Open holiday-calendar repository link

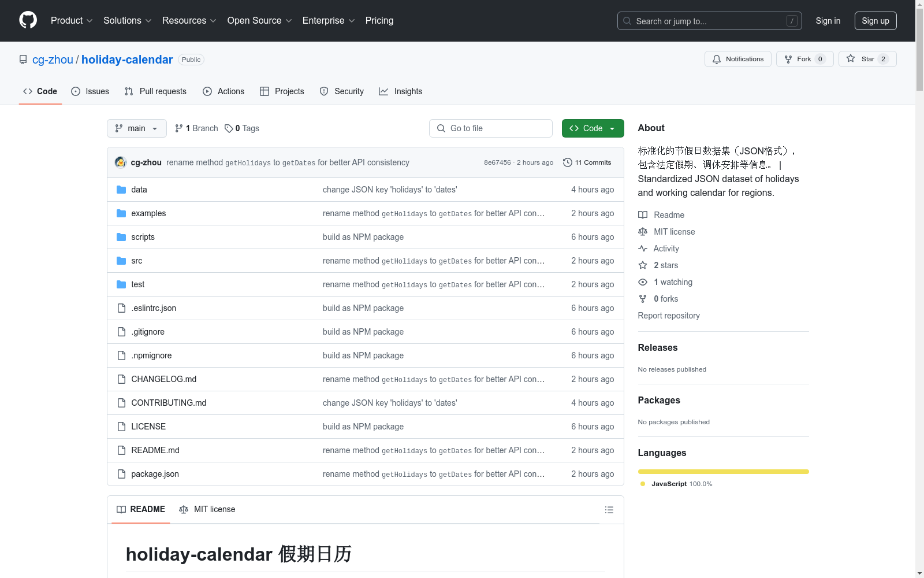tap(127, 60)
